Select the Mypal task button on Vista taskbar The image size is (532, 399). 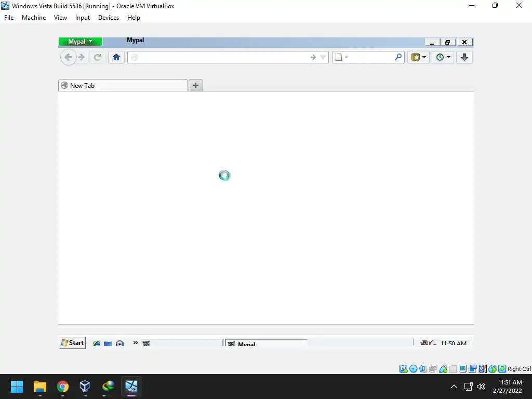tap(267, 343)
